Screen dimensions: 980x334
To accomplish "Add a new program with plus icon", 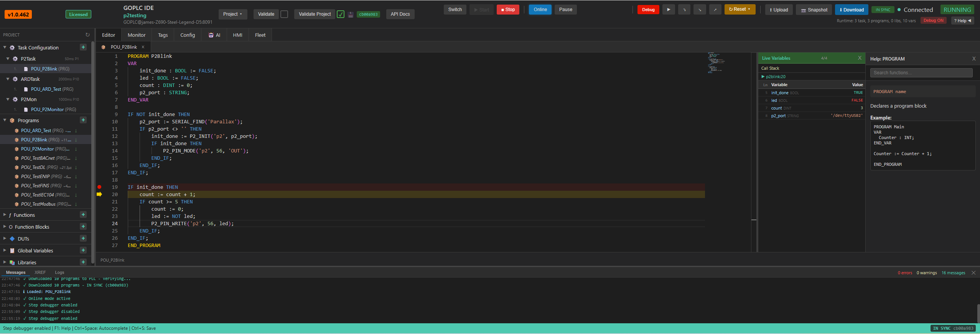I will click(83, 120).
